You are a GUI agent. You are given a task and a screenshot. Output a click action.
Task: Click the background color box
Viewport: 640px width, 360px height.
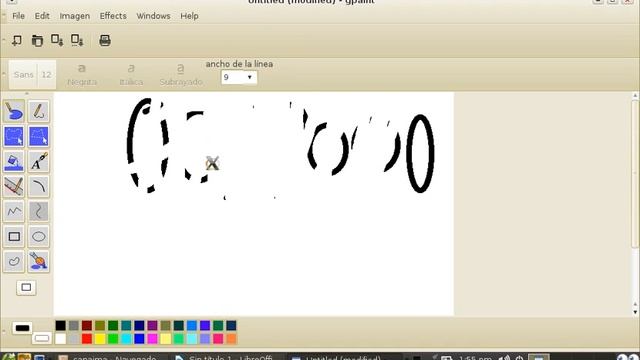42,338
